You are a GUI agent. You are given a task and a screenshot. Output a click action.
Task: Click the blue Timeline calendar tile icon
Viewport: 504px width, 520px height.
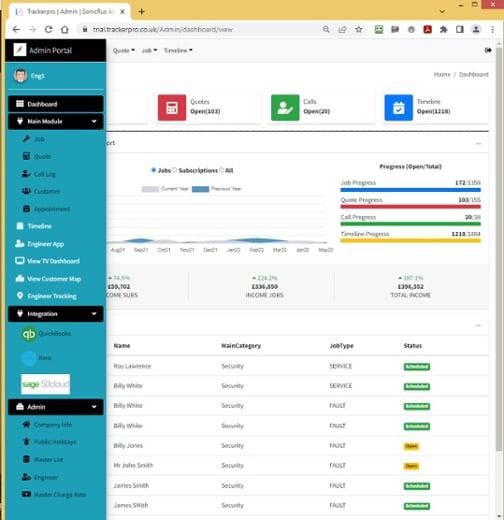[x=398, y=108]
